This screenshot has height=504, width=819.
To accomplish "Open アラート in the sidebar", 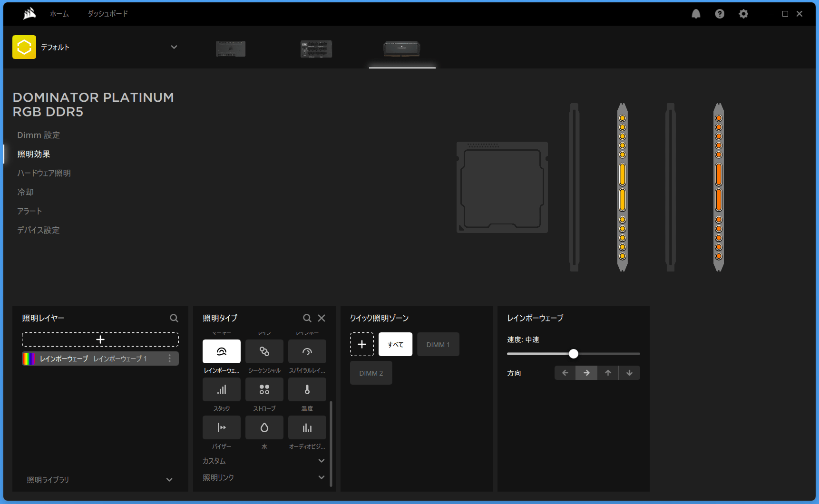I will pyautogui.click(x=29, y=211).
